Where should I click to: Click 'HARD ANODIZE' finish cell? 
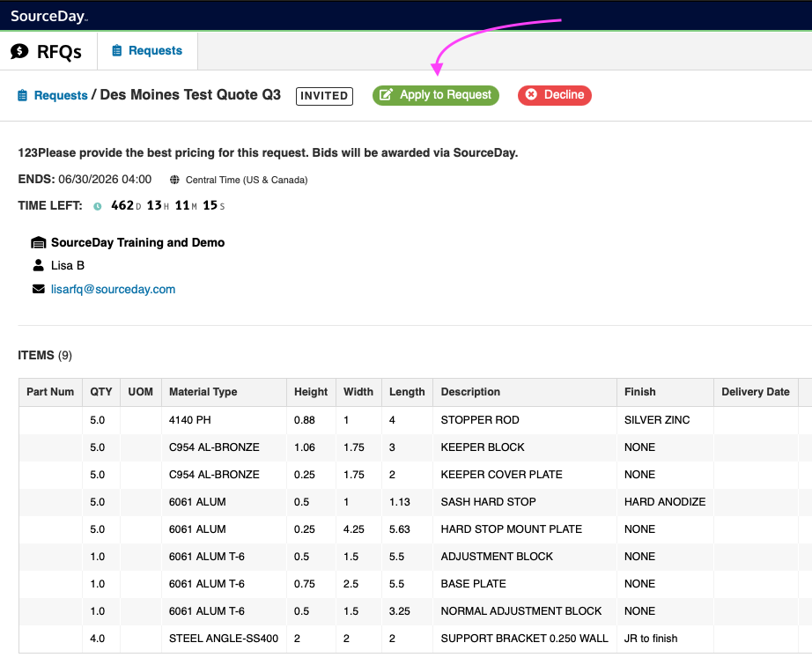[x=665, y=502]
